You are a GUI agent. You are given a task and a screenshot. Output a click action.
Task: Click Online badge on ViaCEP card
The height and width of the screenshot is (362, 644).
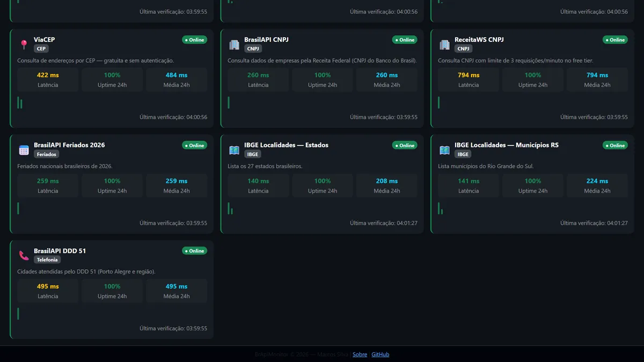point(194,40)
